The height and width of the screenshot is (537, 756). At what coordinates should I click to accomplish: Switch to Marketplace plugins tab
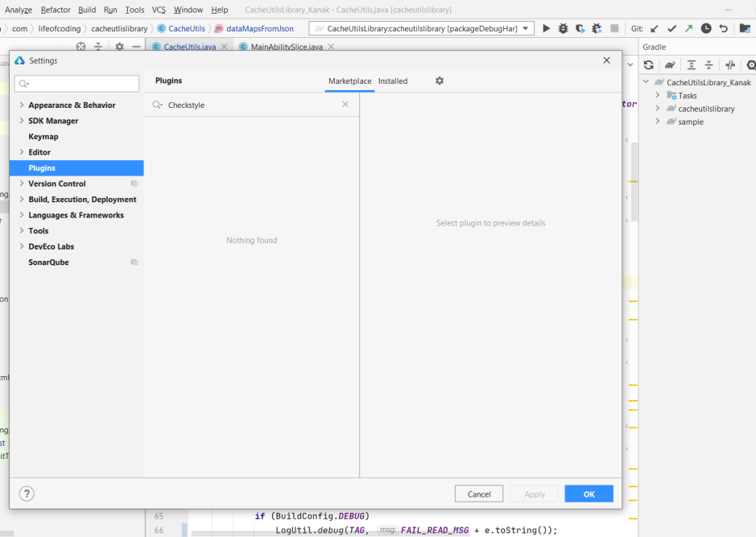[x=350, y=81]
